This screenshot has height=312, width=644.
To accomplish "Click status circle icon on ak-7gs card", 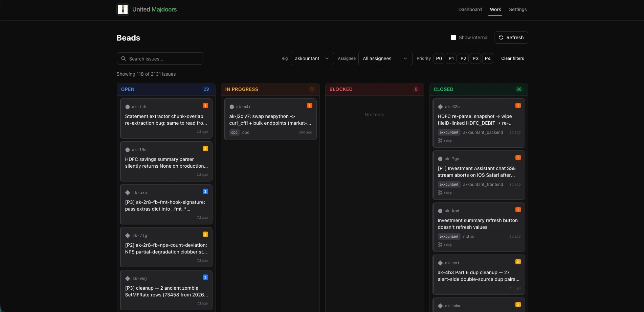I will point(440,159).
